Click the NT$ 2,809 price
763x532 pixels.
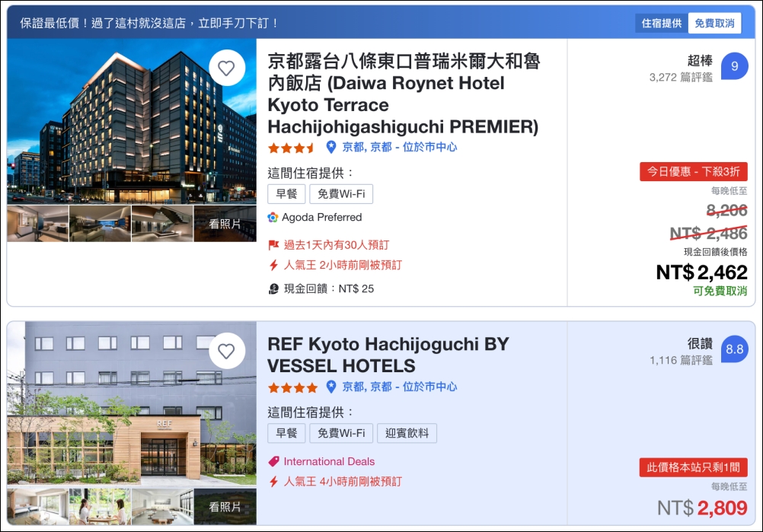702,508
